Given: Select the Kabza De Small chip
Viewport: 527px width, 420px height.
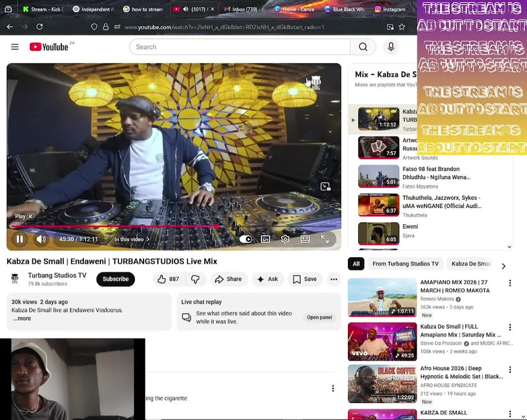Looking at the screenshot, I should pyautogui.click(x=470, y=264).
